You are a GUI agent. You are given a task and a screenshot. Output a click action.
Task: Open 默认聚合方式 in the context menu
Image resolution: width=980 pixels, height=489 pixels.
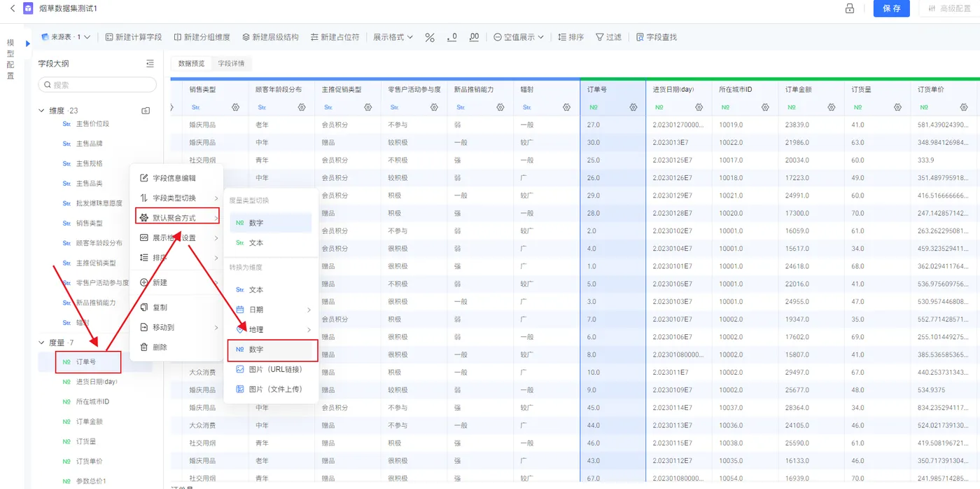(x=176, y=218)
